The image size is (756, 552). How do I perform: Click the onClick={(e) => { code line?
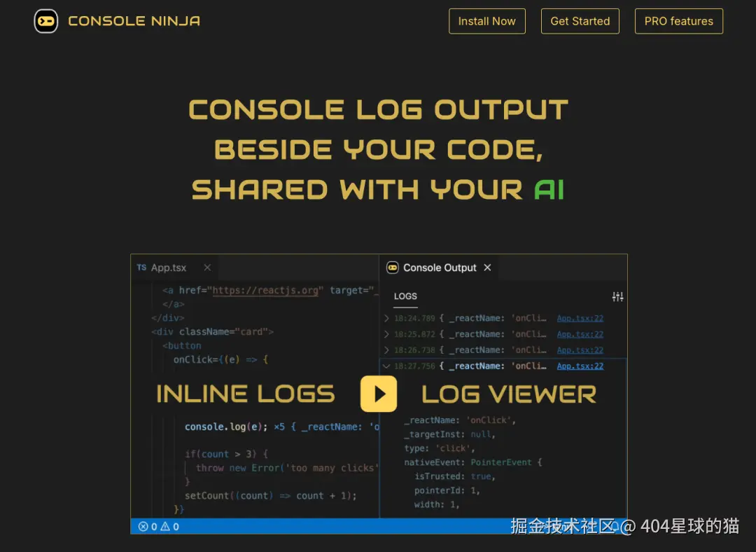[220, 359]
